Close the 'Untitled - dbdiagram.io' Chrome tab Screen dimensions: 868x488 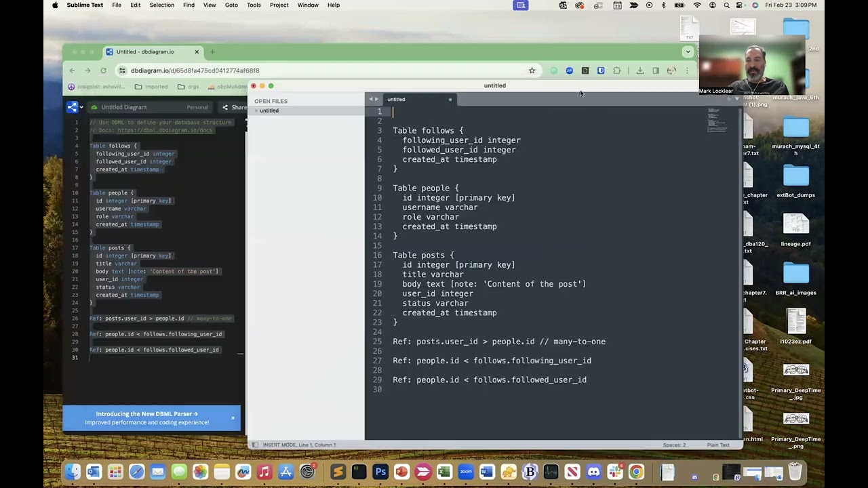[197, 52]
